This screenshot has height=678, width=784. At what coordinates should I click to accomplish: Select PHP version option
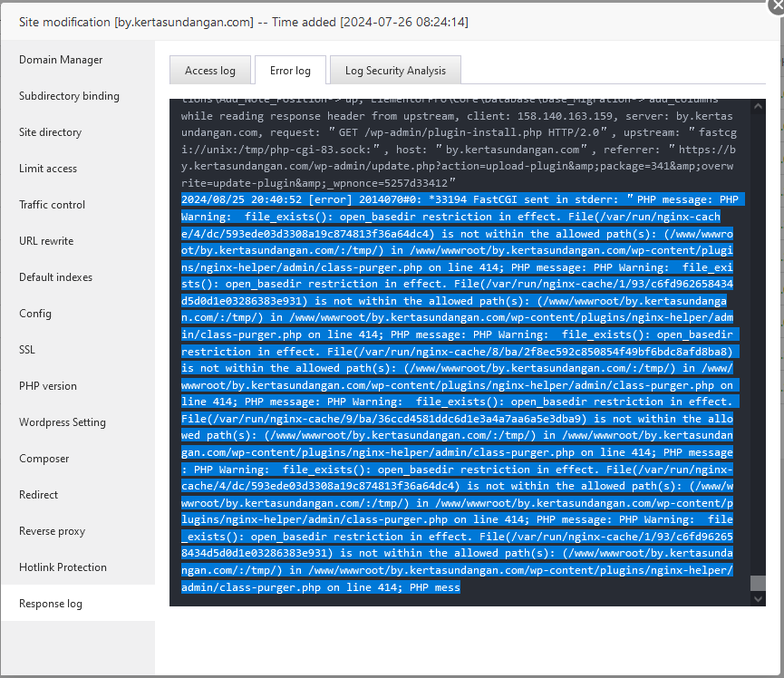click(78, 386)
